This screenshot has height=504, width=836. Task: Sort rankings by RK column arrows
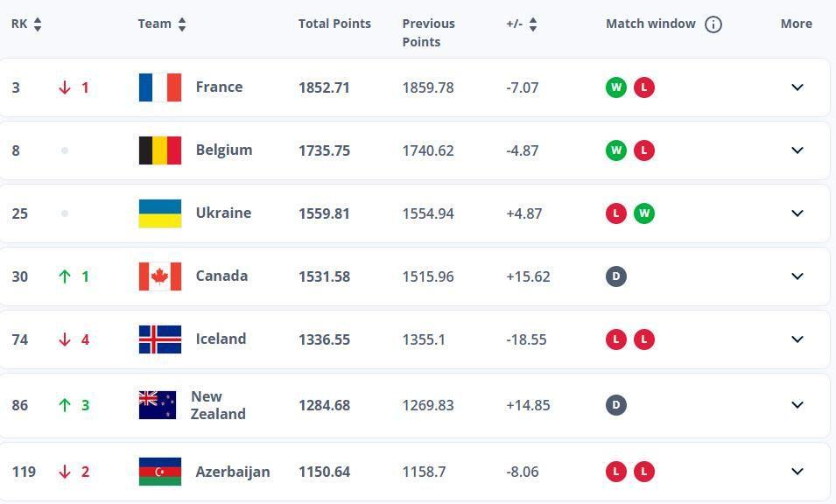coord(38,24)
